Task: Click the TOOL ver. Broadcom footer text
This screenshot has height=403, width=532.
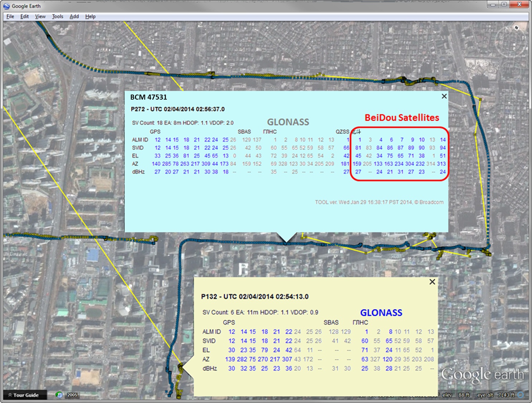Action: pyautogui.click(x=379, y=202)
